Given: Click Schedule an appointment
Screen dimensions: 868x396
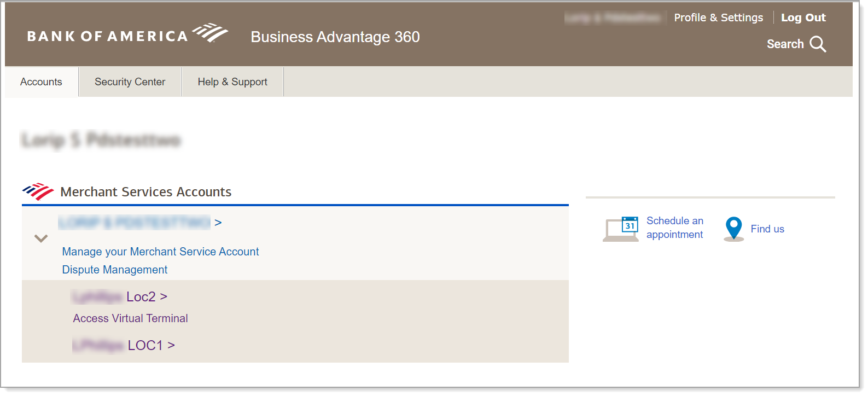Looking at the screenshot, I should pos(675,228).
